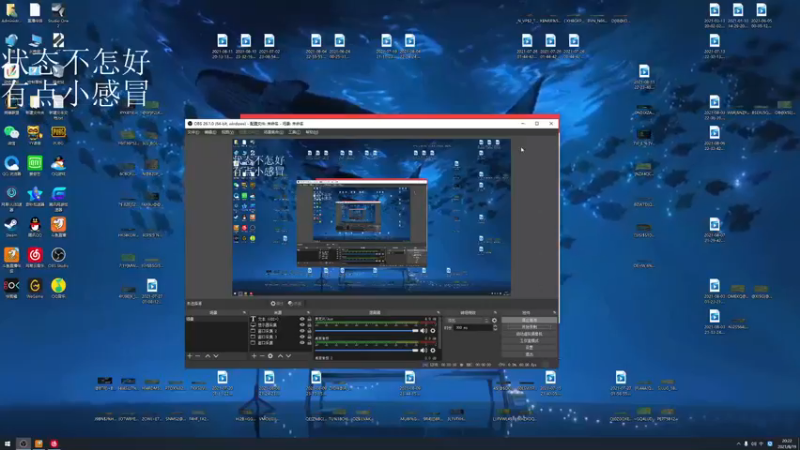Click the OBS preview canvas

(371, 217)
